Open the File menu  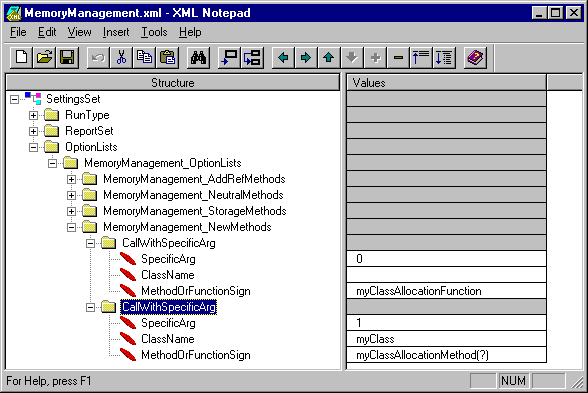[18, 32]
